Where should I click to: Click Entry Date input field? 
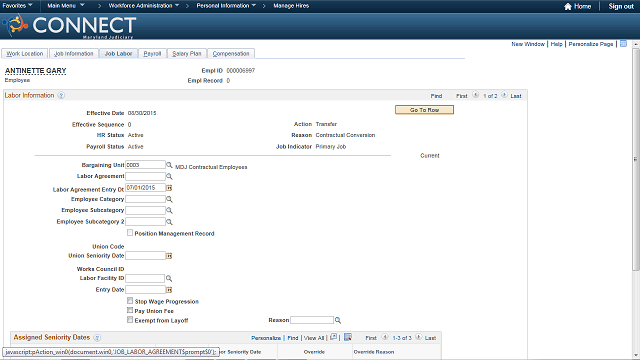point(145,290)
